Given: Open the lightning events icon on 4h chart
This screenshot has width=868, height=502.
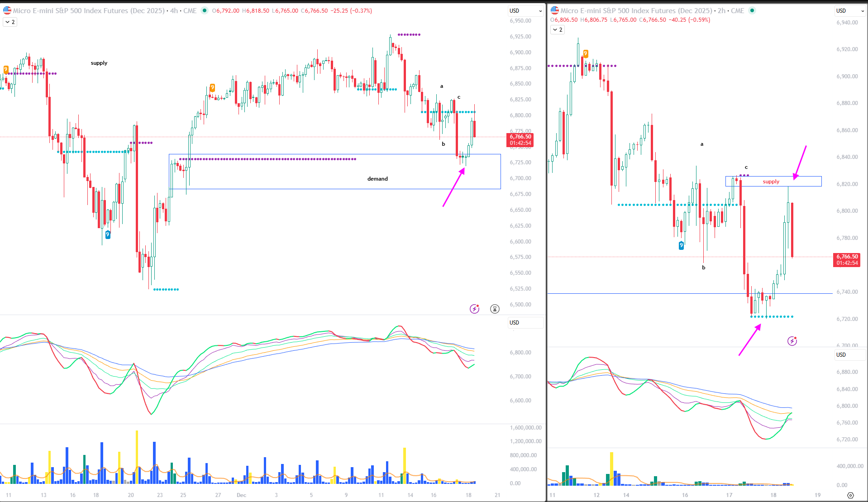Looking at the screenshot, I should click(474, 309).
